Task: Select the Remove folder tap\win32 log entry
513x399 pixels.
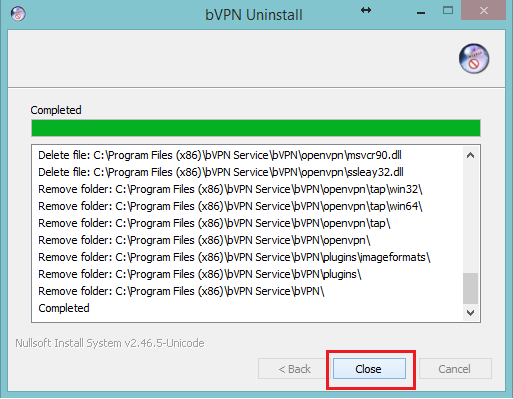Action: [230, 189]
